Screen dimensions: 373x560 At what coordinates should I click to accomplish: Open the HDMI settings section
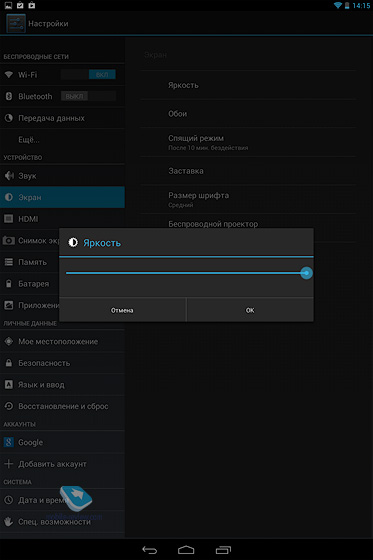coord(62,219)
